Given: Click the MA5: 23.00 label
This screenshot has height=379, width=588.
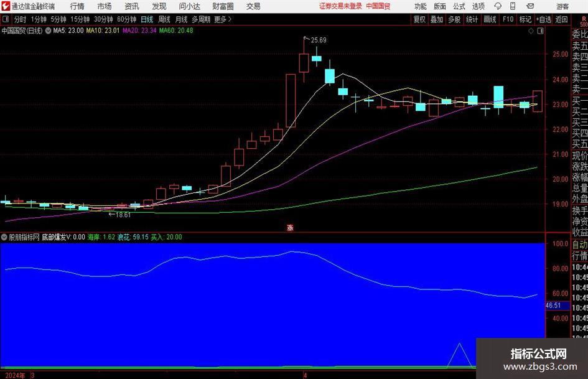Looking at the screenshot, I should coord(68,30).
